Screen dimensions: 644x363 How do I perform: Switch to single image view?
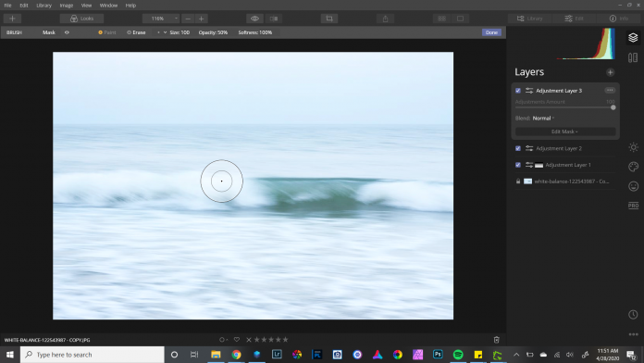pyautogui.click(x=461, y=19)
